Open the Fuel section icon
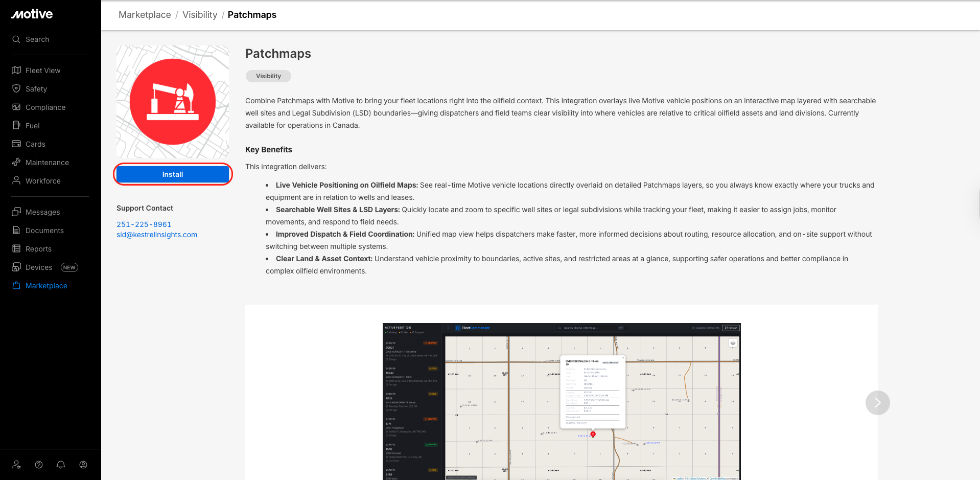This screenshot has width=980, height=480. click(16, 126)
